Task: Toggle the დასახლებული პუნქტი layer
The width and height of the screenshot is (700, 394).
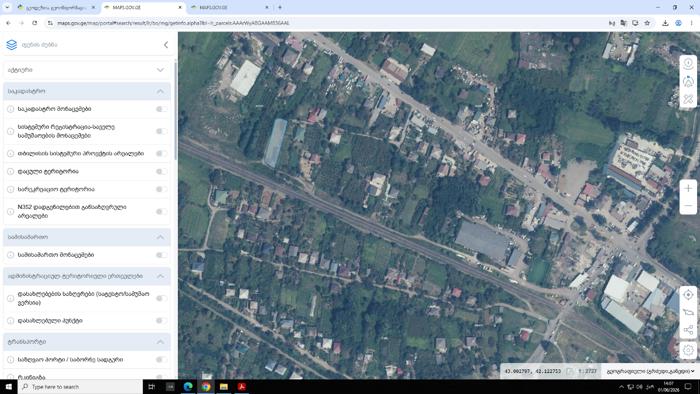Action: 161,320
